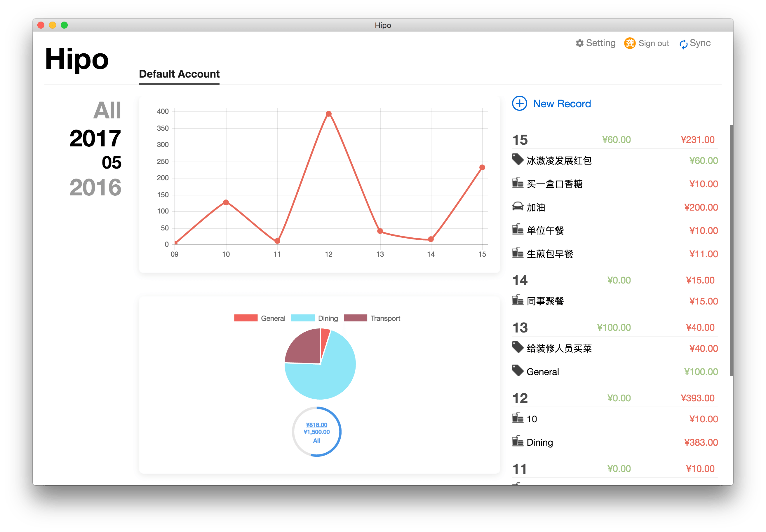
Task: Click the Hipo logo heading
Action: 77,59
